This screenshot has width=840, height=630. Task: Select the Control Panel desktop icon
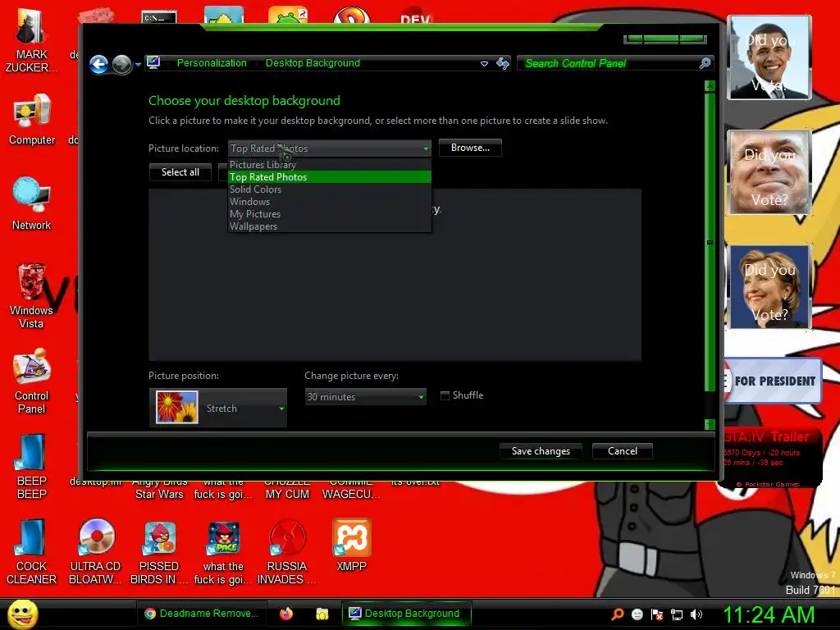32,381
